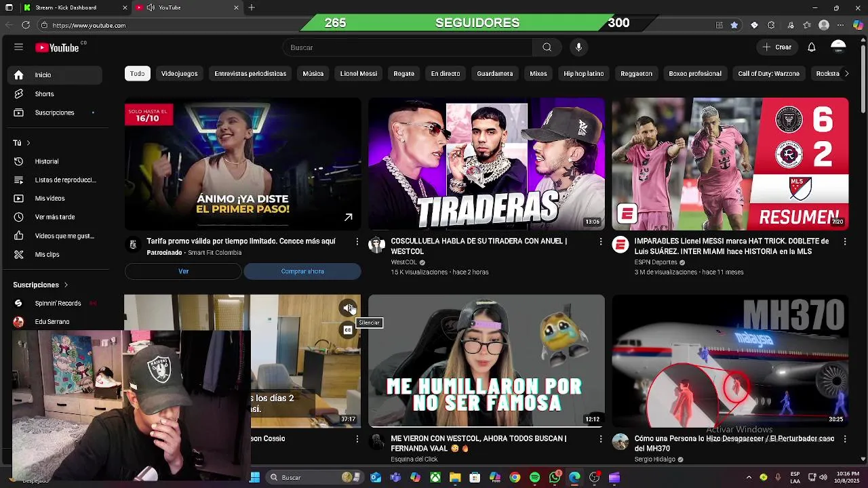Click the Messi 6-2 RESUMEN thumbnail
This screenshot has height=488, width=868.
coord(730,164)
